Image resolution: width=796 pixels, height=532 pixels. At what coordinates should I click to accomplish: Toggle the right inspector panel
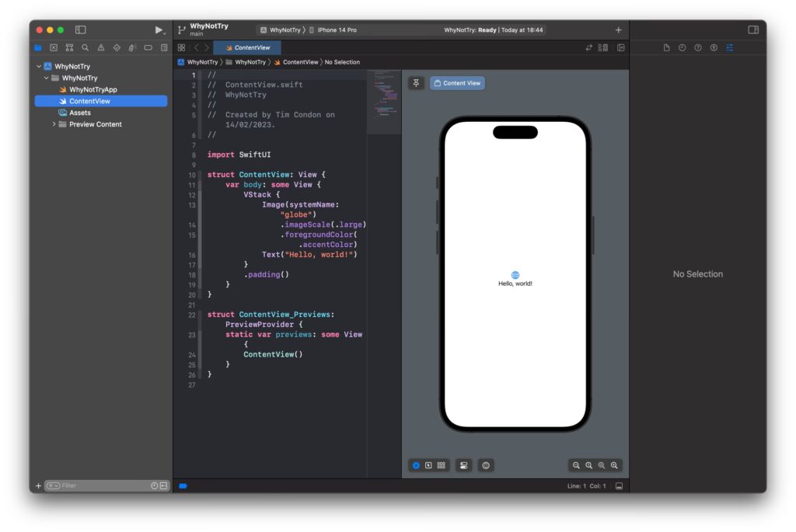click(753, 30)
